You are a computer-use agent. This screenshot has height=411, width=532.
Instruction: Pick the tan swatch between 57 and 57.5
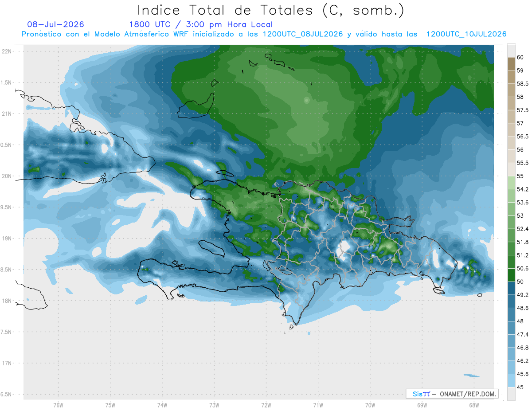click(511, 117)
